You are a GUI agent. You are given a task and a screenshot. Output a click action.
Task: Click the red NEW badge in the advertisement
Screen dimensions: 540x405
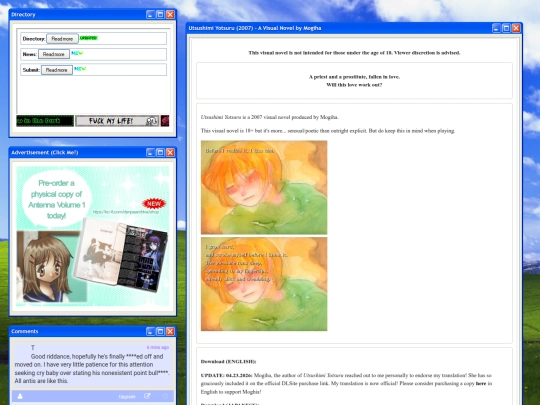[154, 204]
